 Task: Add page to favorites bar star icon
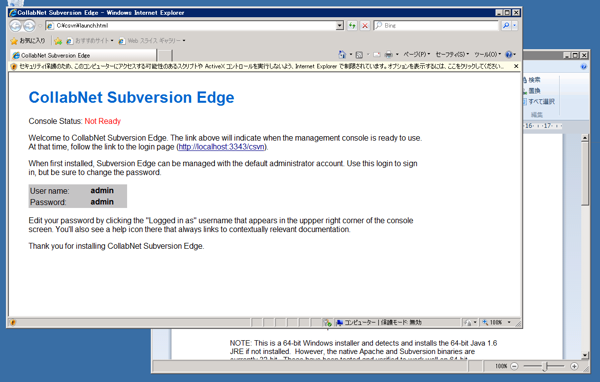click(58, 41)
